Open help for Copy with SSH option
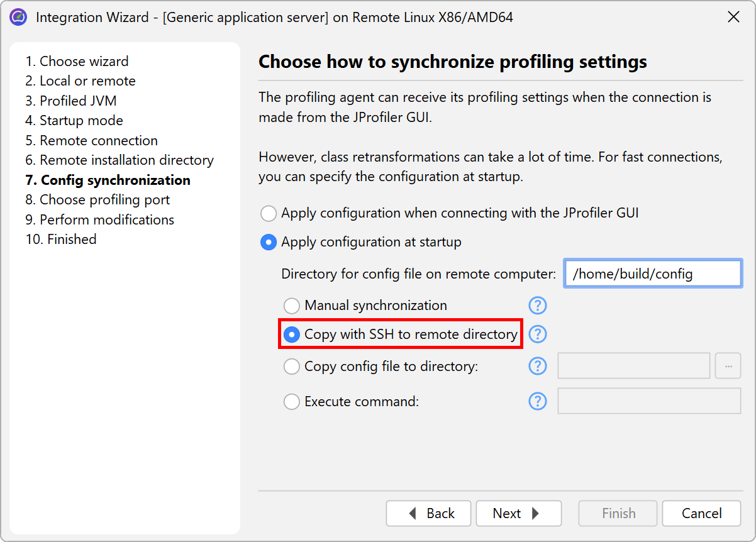Viewport: 756px width, 542px height. point(537,335)
